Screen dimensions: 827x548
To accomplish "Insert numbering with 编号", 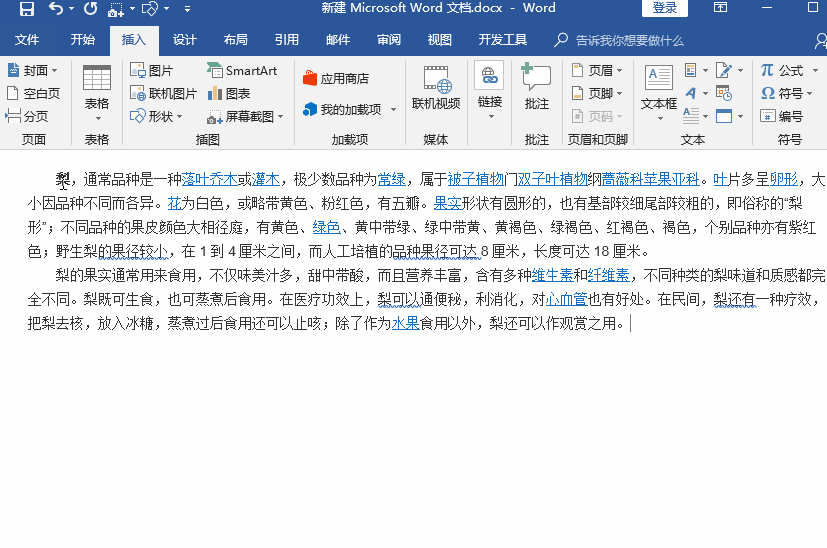I will 782,116.
